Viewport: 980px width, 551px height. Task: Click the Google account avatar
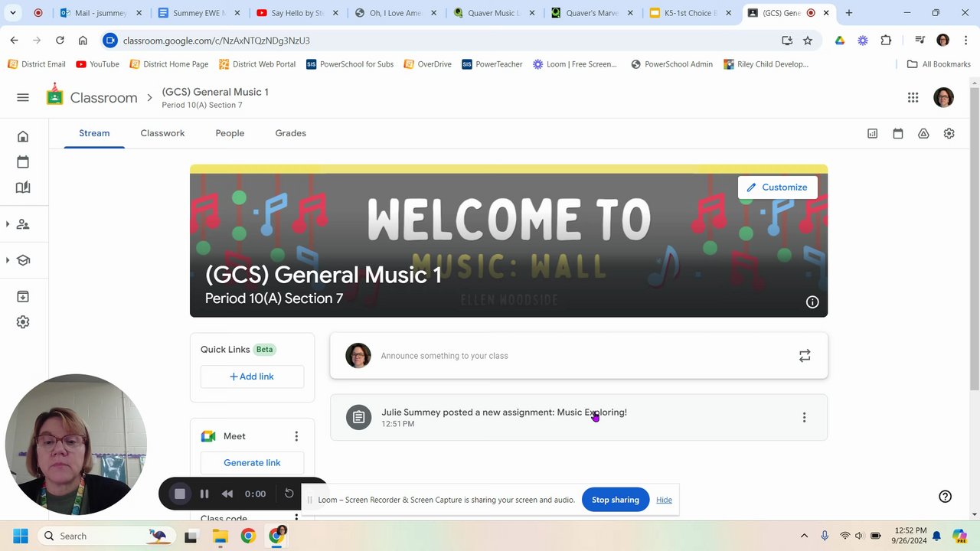point(943,97)
